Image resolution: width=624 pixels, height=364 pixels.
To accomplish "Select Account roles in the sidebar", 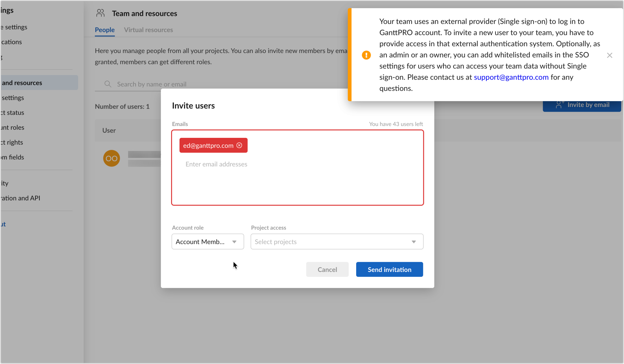I will tap(12, 127).
